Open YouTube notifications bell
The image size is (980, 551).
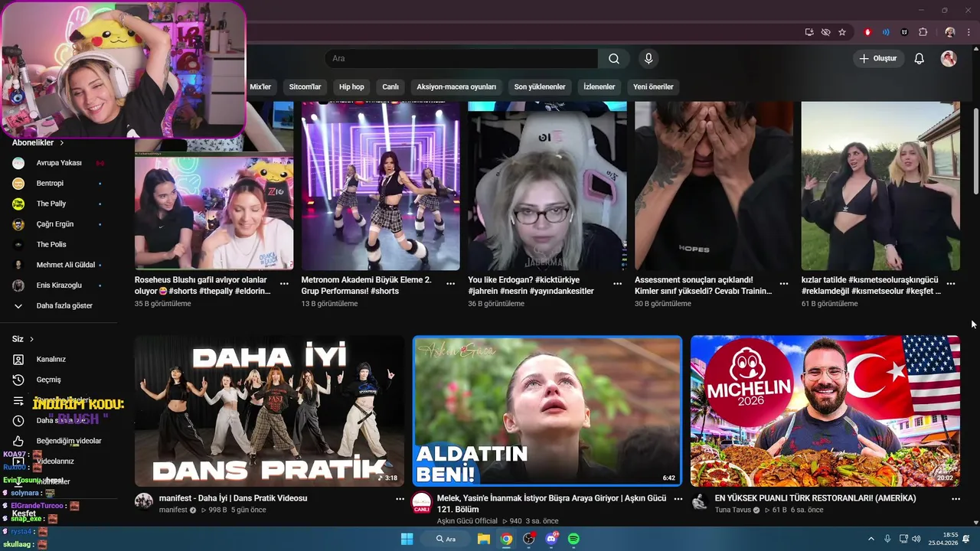(x=920, y=59)
